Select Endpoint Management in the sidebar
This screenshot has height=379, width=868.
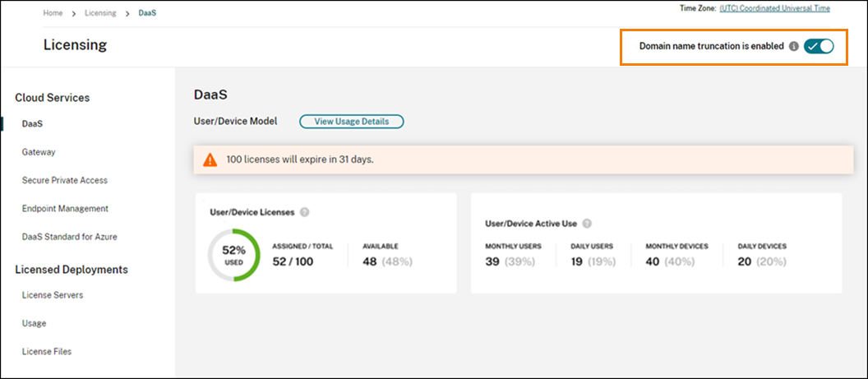click(65, 209)
